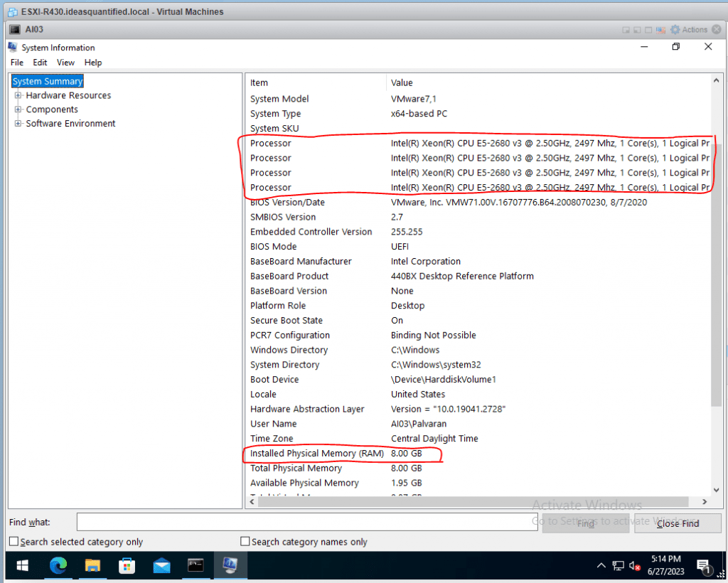The height and width of the screenshot is (583, 728).
Task: Click the network status tray icon
Action: [x=618, y=565]
